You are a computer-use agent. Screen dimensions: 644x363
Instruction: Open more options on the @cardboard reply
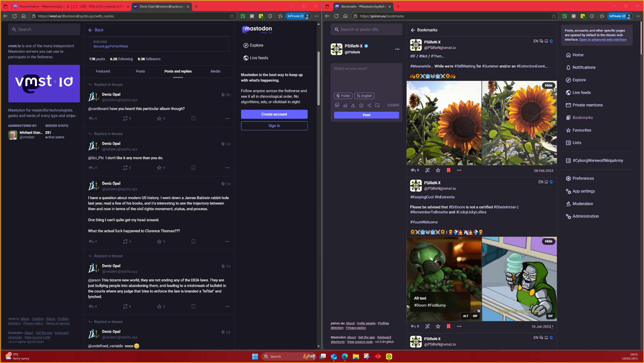(227, 119)
